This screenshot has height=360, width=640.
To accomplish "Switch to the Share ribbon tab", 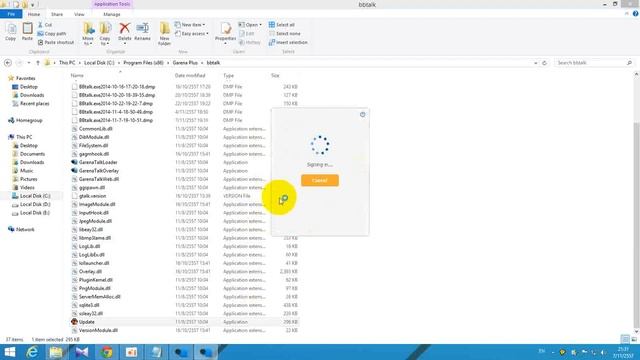I will point(57,14).
